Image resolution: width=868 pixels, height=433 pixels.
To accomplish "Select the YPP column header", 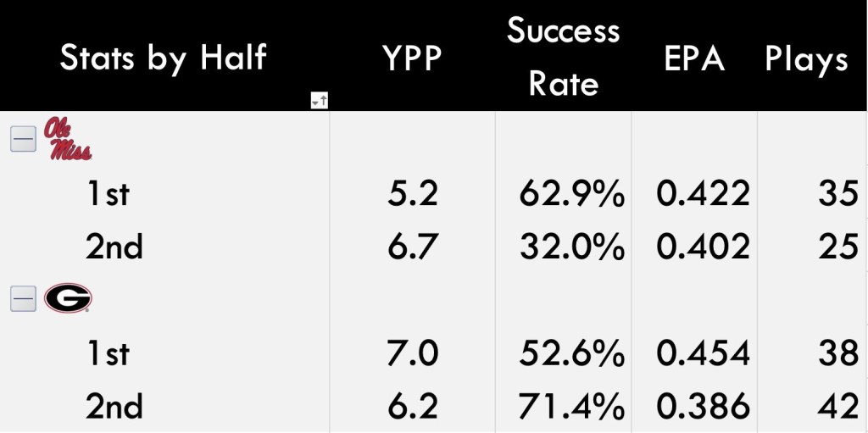I will click(x=412, y=59).
